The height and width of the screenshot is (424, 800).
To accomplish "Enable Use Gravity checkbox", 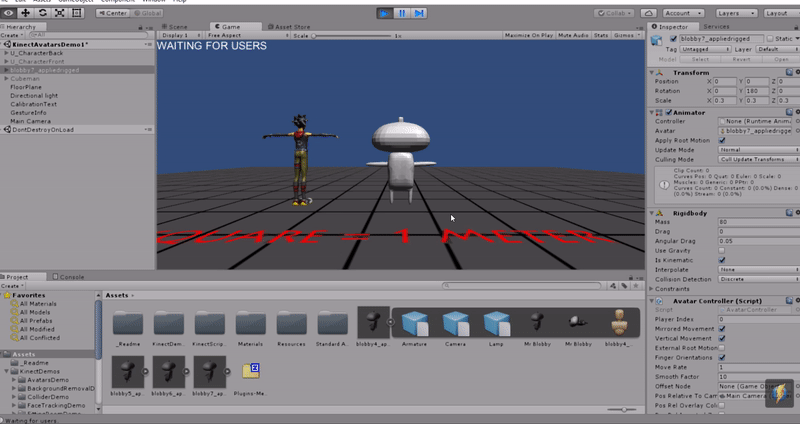I will click(722, 251).
